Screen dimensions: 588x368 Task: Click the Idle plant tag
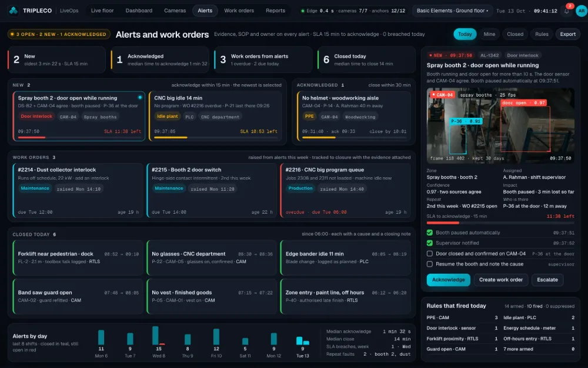167,117
